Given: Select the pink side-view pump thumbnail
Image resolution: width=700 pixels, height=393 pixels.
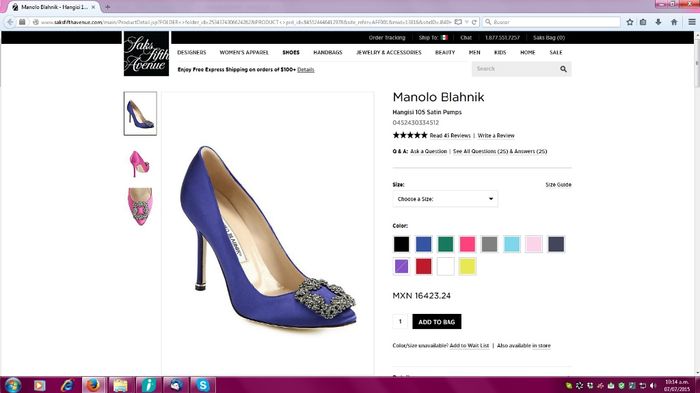Looking at the screenshot, I should pyautogui.click(x=140, y=163).
